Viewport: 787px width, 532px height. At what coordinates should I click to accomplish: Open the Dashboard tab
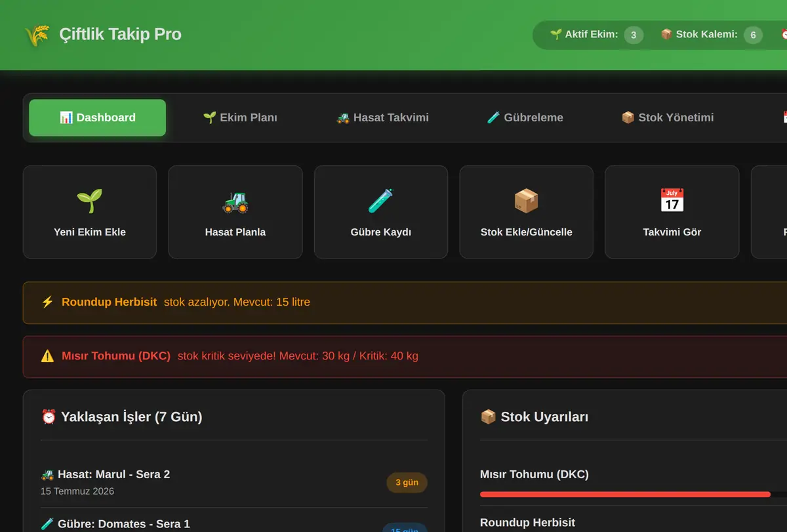[x=98, y=117]
